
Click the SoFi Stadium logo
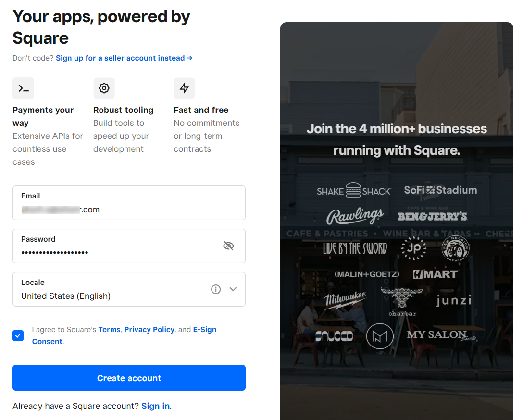(440, 190)
